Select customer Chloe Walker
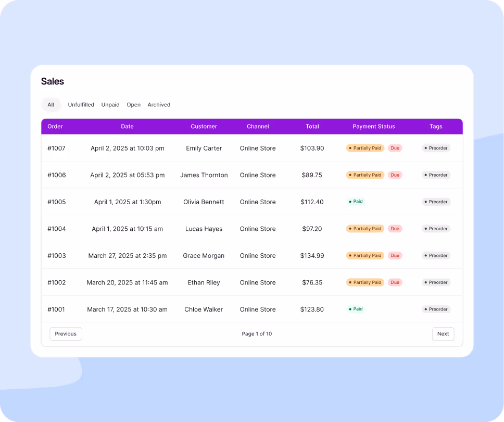504x422 pixels. tap(204, 309)
